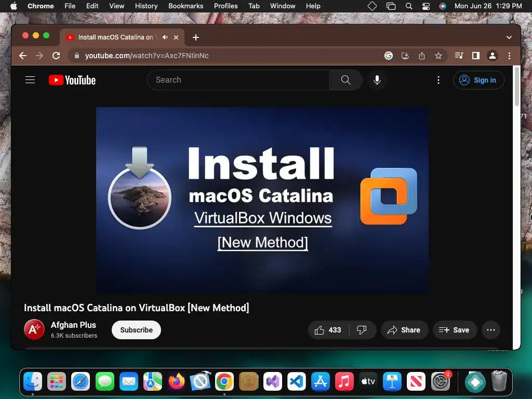This screenshot has width=532, height=399.
Task: Open Maps from the Dock
Action: click(153, 382)
